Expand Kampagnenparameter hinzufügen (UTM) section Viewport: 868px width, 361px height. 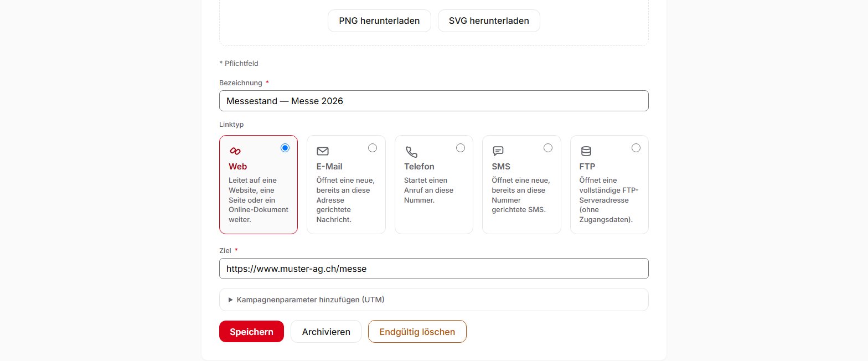434,300
